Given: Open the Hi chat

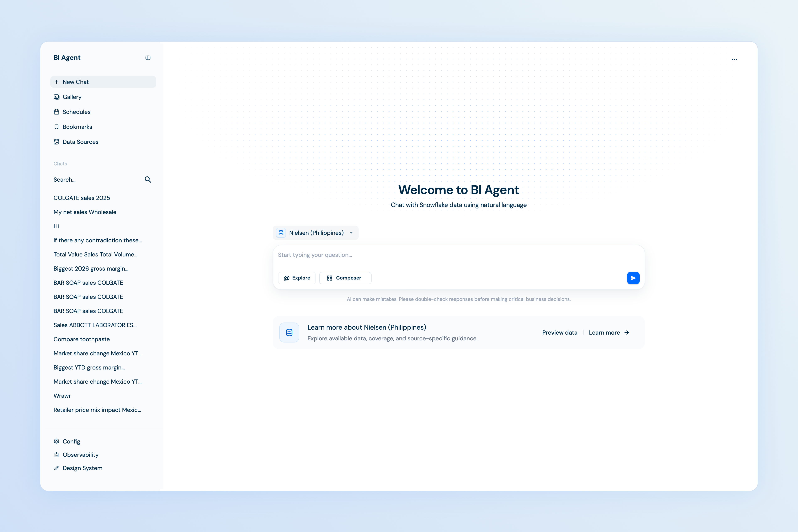Looking at the screenshot, I should [56, 226].
